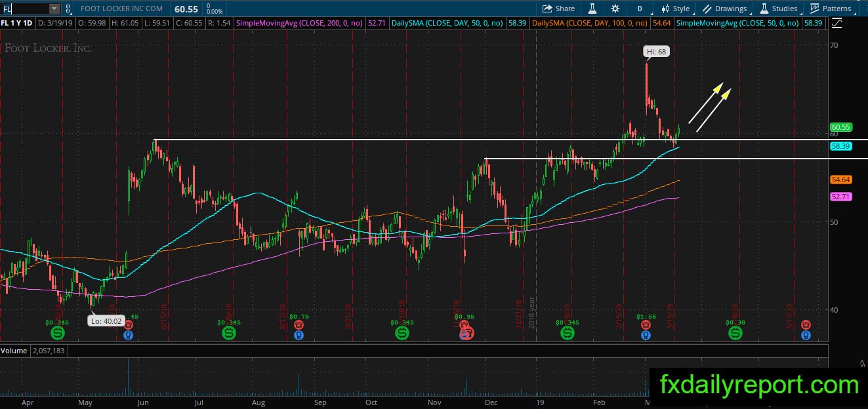Open the D aggregation period dropdown
The image size is (868, 409).
639,9
